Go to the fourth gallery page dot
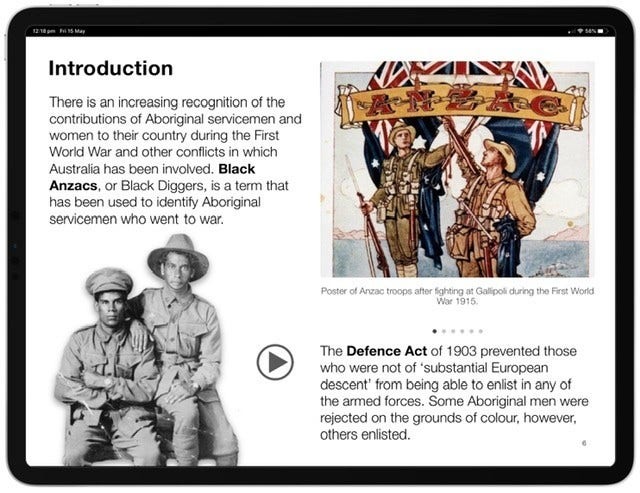640x493 pixels. pyautogui.click(x=461, y=330)
